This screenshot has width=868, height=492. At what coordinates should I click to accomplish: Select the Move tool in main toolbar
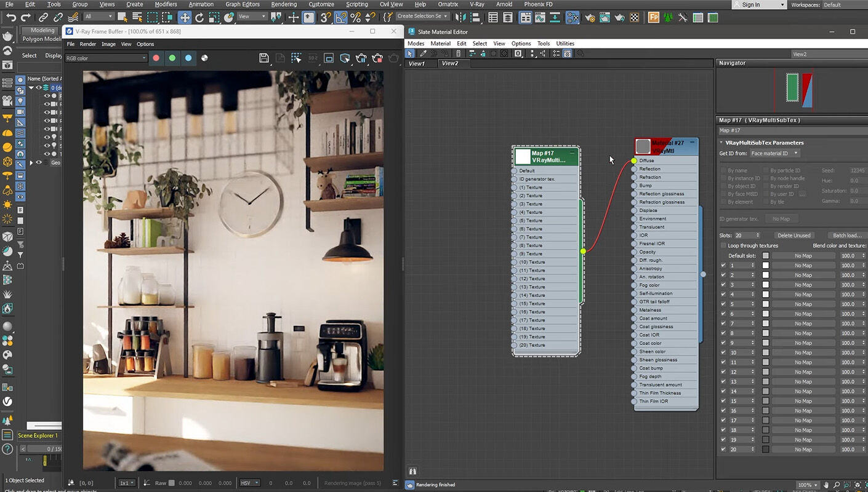185,17
